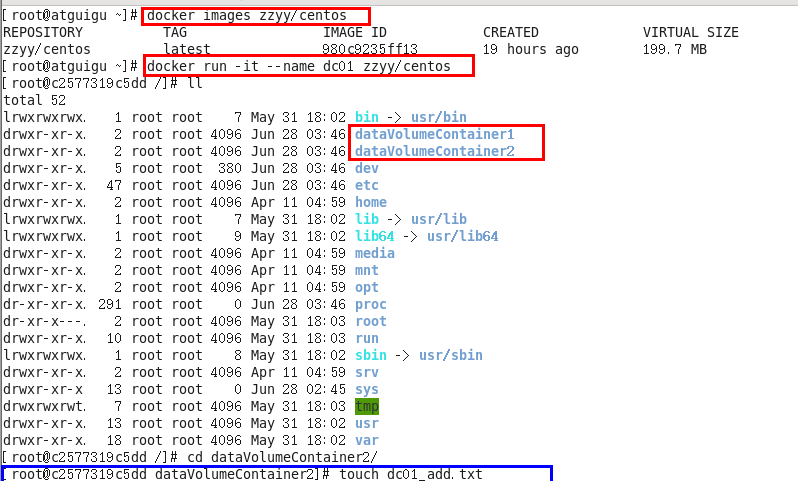This screenshot has height=481, width=798.
Task: Click the 'sbin' symlink name
Action: 371,355
